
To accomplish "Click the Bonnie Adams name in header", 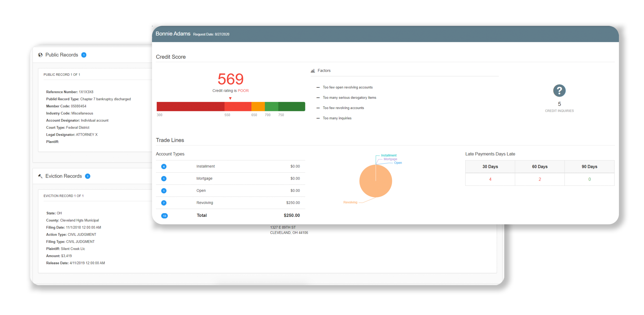I will pyautogui.click(x=173, y=34).
